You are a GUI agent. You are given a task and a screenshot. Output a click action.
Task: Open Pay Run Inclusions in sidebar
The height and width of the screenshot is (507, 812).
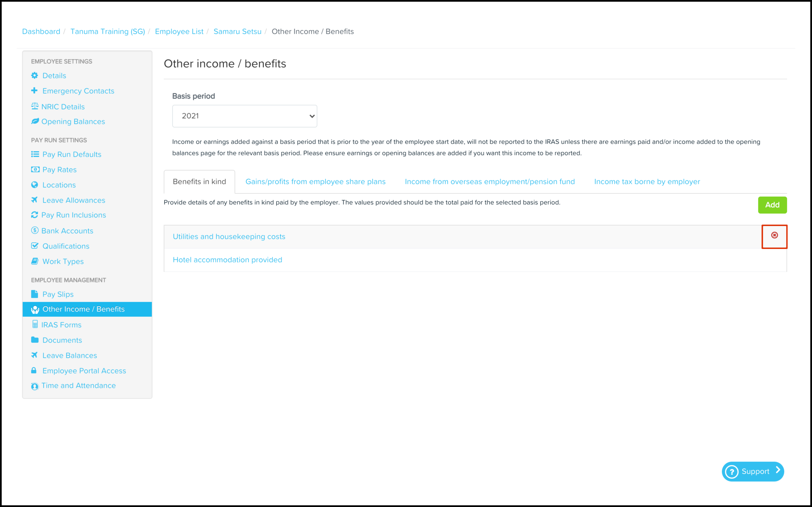point(73,215)
